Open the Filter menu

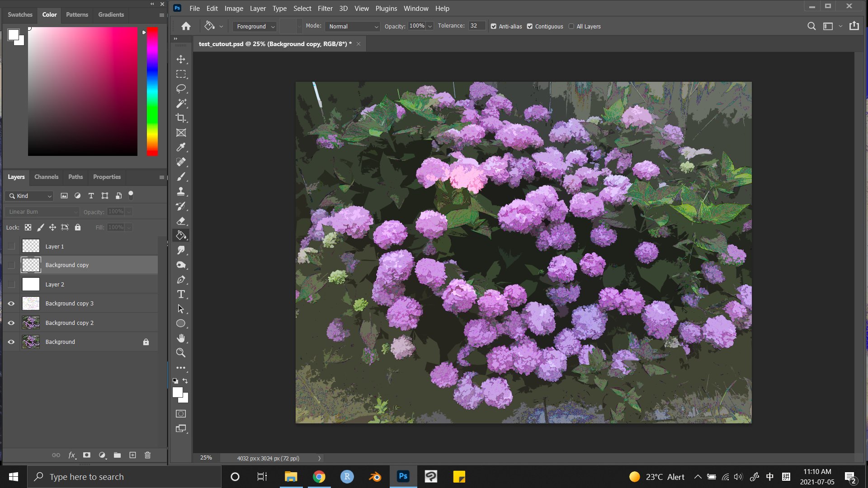[325, 8]
